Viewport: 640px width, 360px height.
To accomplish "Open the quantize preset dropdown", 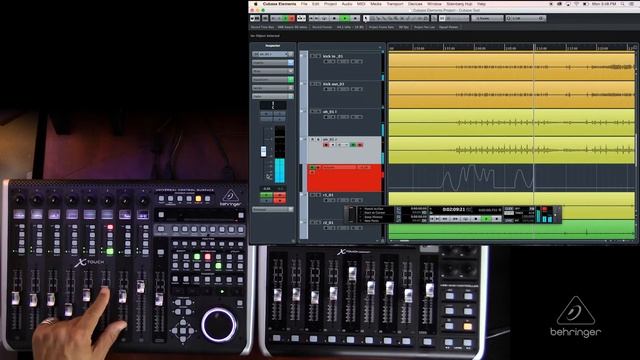I will [526, 18].
